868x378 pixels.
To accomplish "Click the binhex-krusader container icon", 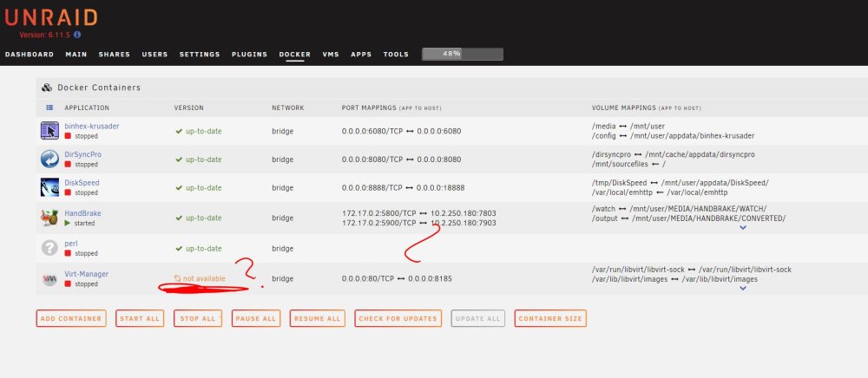I will click(49, 131).
